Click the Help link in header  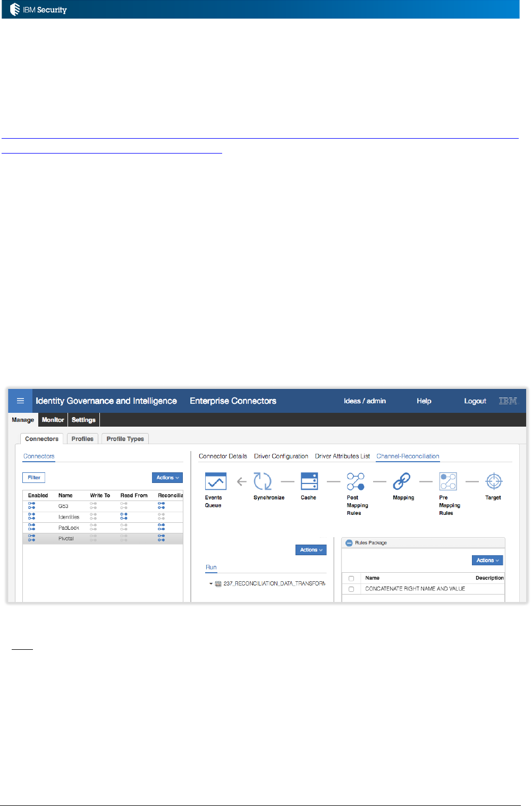[424, 401]
